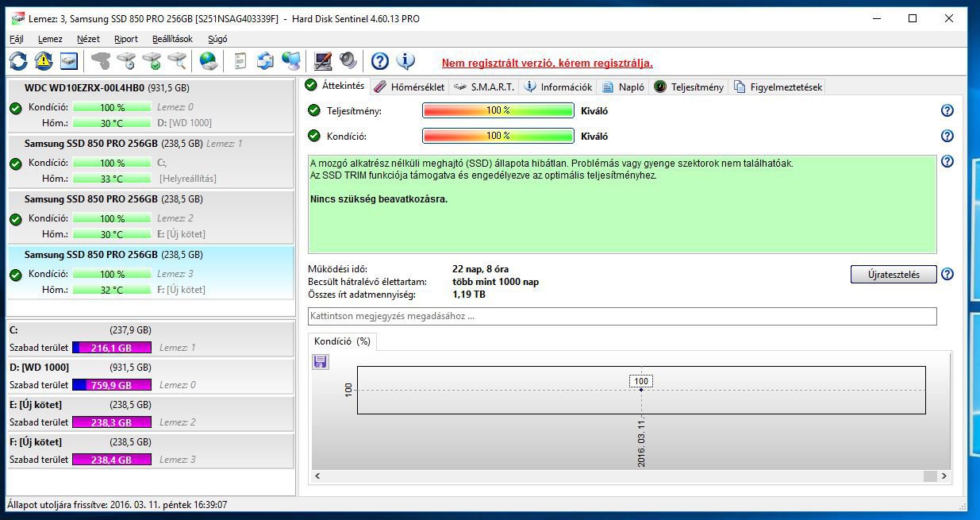Screen dimensions: 980x520
Task: Click the status bar 'Állapot utoljára frissítve' text
Action: point(117,504)
